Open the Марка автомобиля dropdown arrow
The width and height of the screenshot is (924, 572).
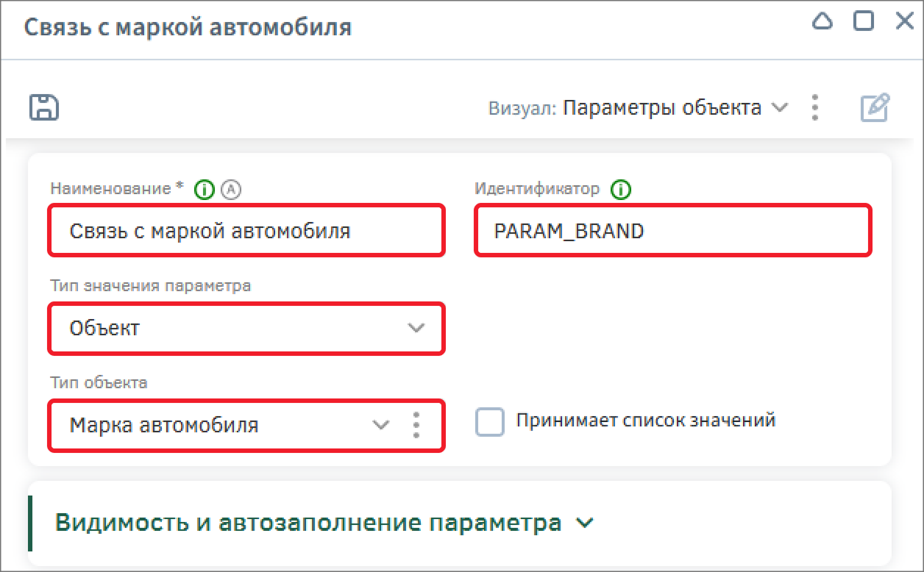(380, 425)
